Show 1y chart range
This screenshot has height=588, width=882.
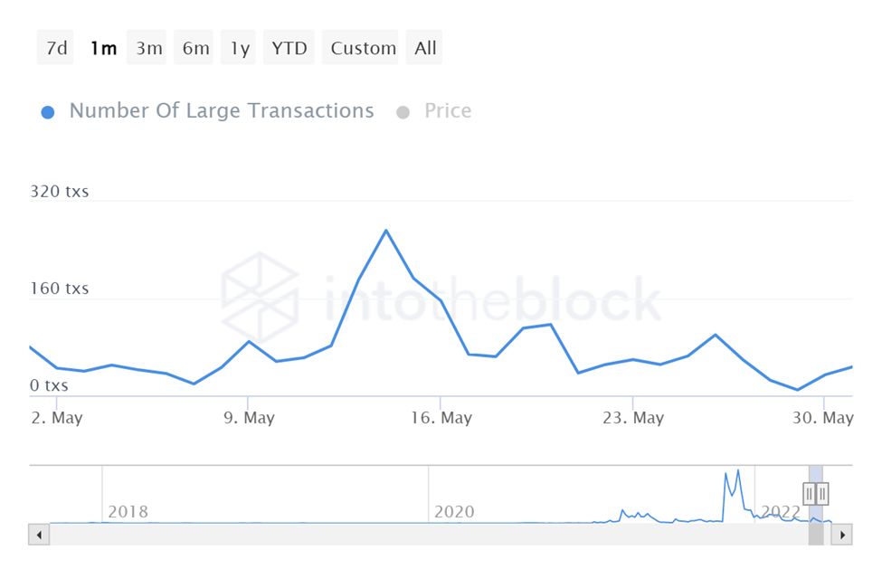click(240, 48)
